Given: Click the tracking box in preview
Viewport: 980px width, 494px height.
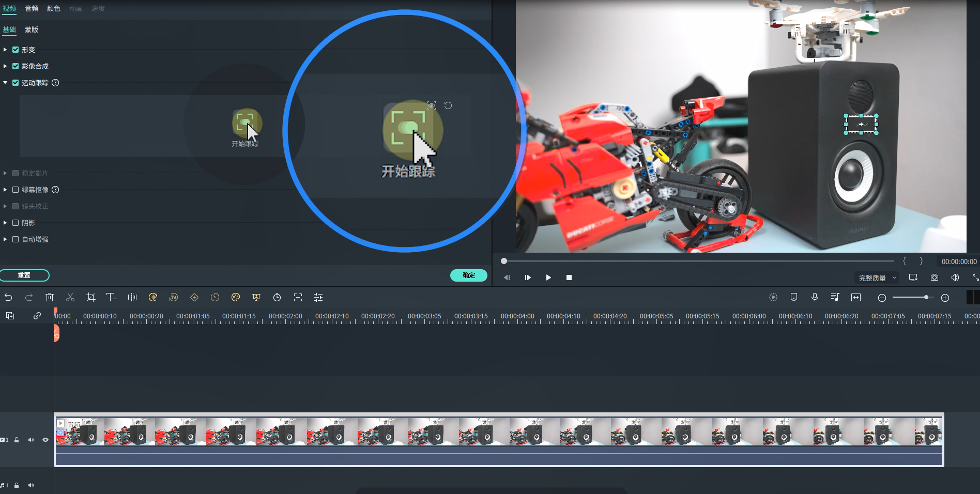Looking at the screenshot, I should tap(861, 125).
